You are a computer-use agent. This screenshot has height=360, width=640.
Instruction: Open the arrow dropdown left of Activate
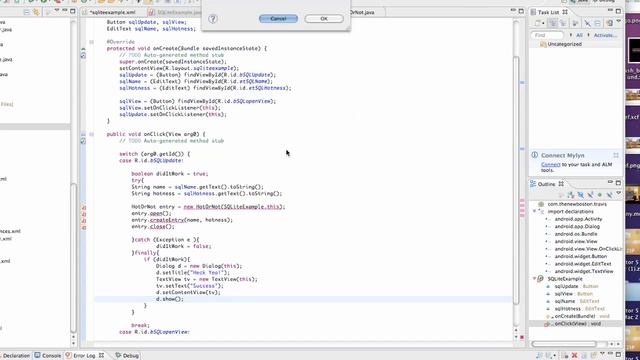click(x=588, y=35)
